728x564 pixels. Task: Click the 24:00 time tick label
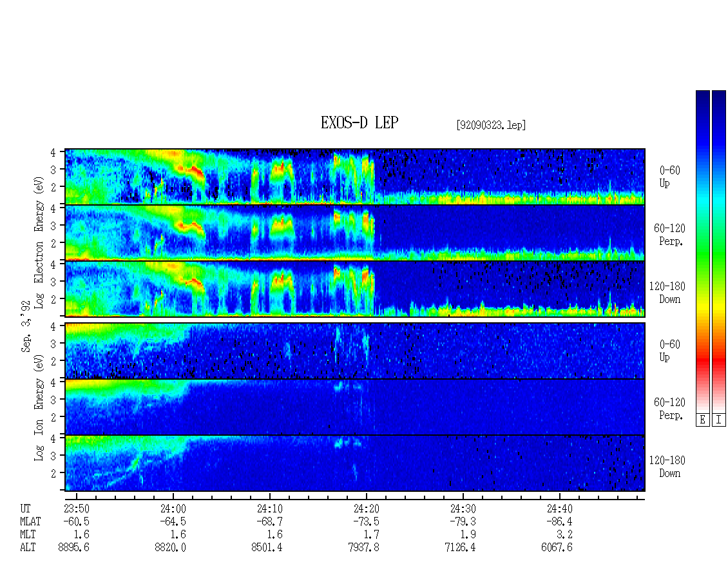(x=173, y=509)
